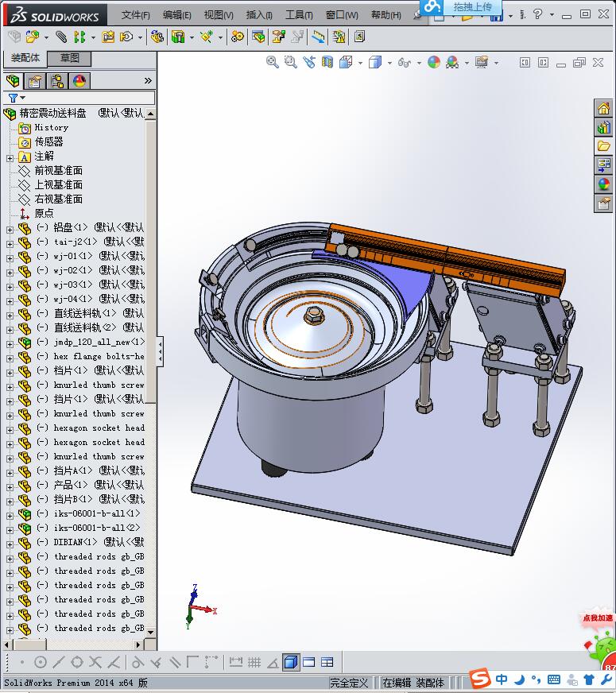Open the 窗口(W) menu
Viewport: 616px width, 693px height.
click(342, 15)
